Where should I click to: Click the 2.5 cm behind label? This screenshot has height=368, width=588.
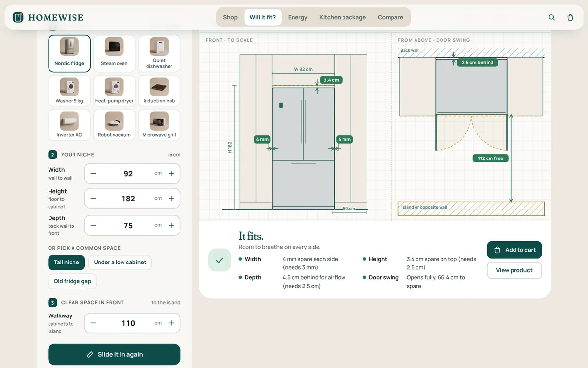[x=478, y=62]
